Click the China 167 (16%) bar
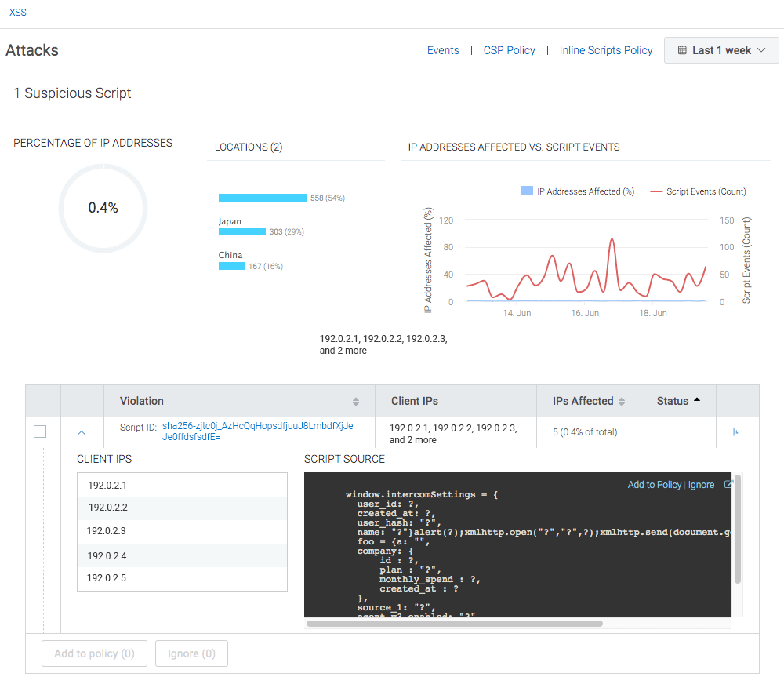The width and height of the screenshot is (784, 688). tap(231, 266)
